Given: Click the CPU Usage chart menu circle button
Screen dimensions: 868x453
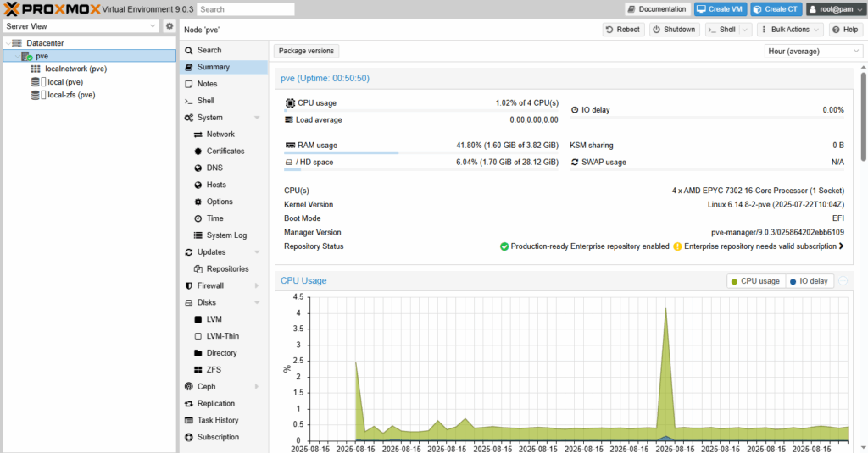Looking at the screenshot, I should pos(843,281).
